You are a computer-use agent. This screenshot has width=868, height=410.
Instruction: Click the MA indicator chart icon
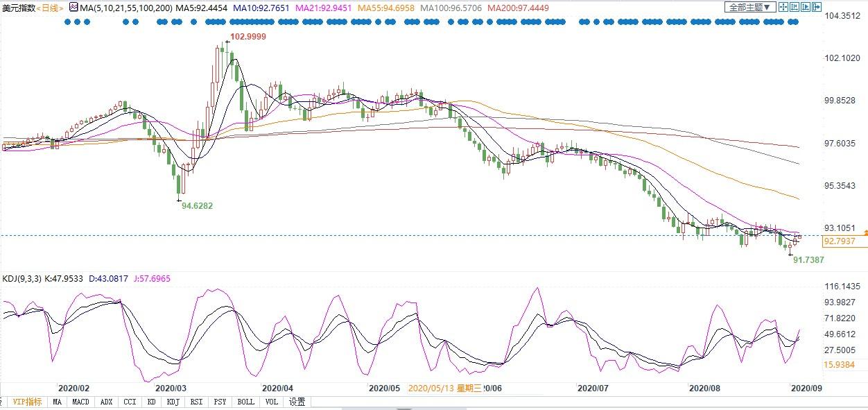point(73,8)
